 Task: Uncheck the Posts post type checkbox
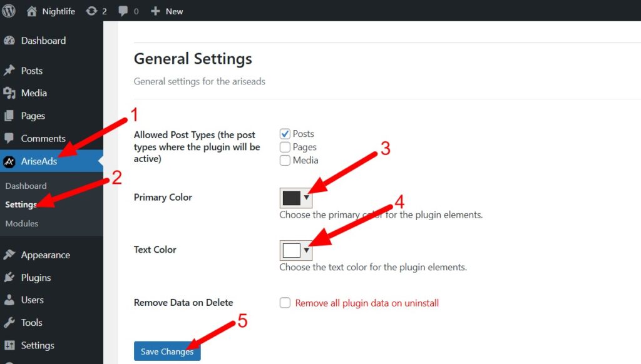point(285,134)
